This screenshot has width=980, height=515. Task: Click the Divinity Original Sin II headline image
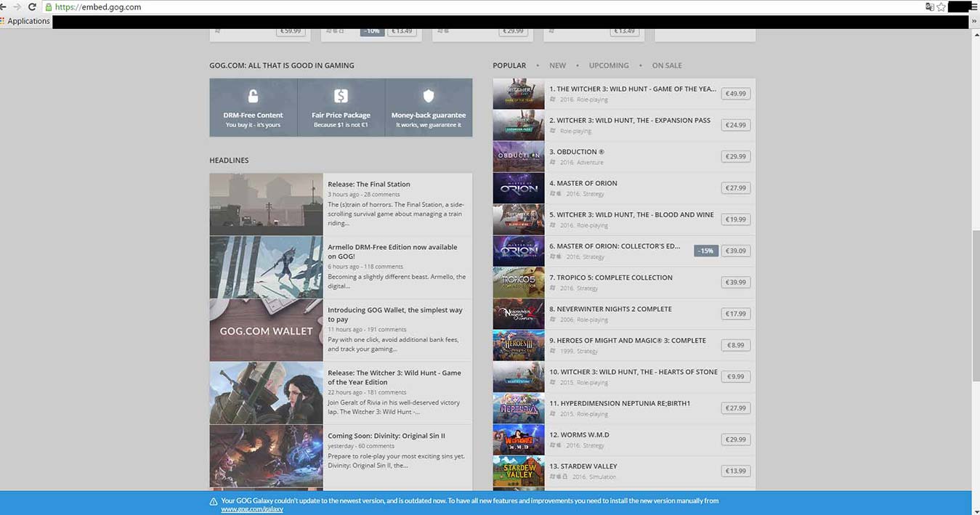click(266, 456)
